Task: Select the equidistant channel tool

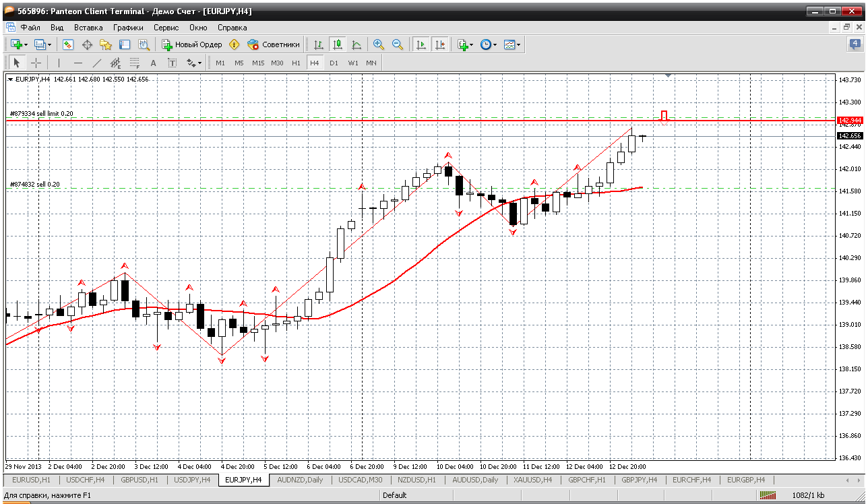Action: (x=115, y=63)
